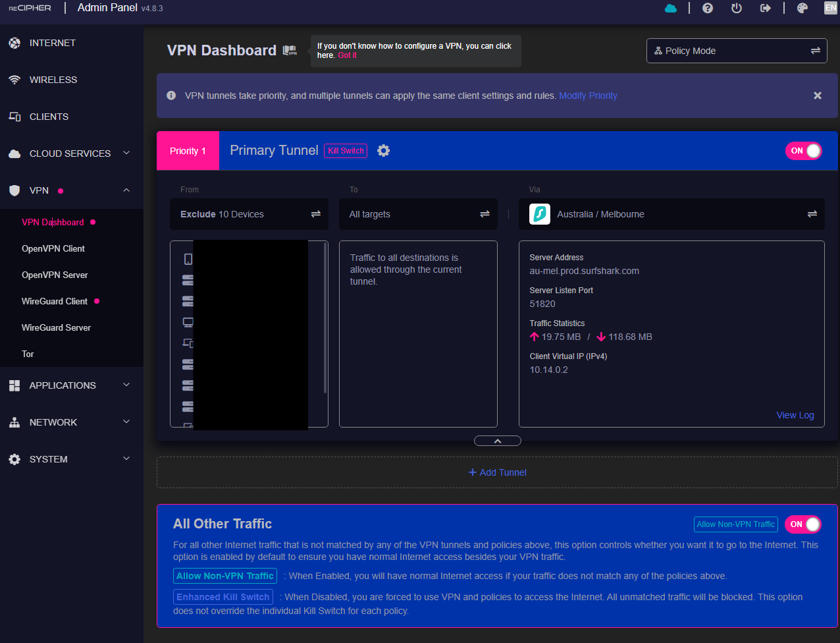The width and height of the screenshot is (840, 643).
Task: Open the Policy Mode selector
Action: 737,51
